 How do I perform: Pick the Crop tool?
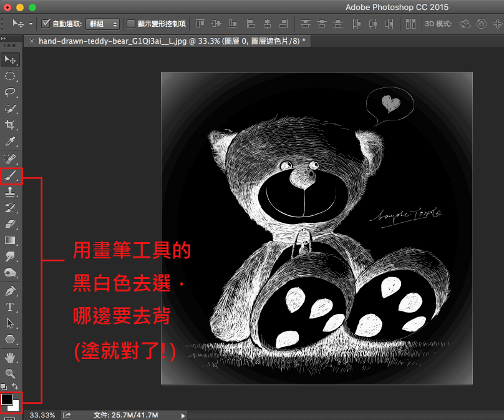(10, 125)
